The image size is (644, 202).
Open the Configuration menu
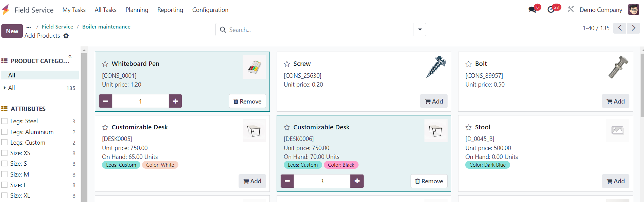pyautogui.click(x=210, y=10)
